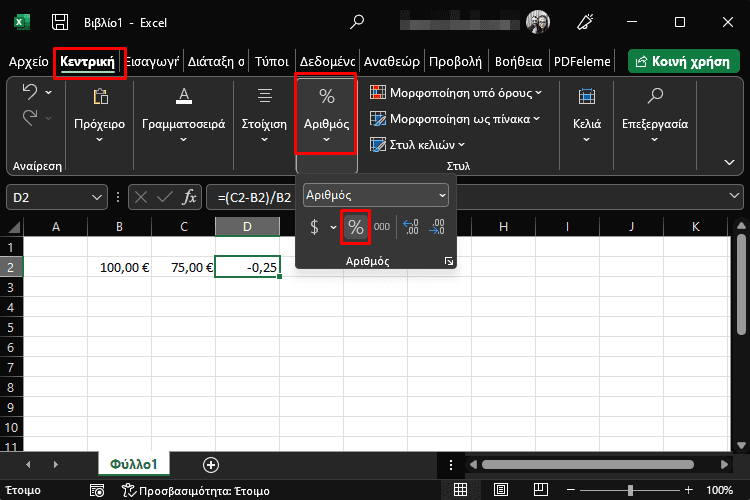This screenshot has height=500, width=750.
Task: Click Προσβασιμότητα: Έτοιμο status entry
Action: 196,490
